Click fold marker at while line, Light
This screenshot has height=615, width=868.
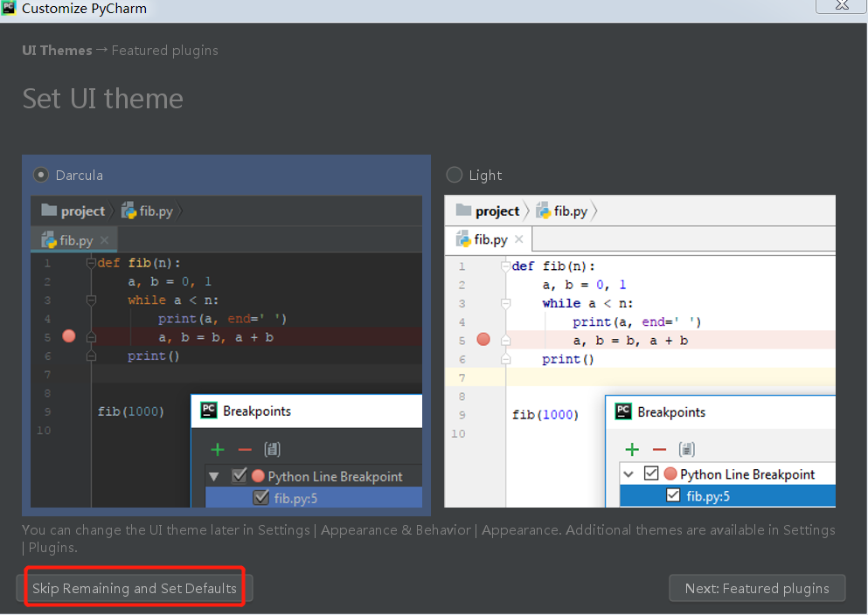click(505, 303)
